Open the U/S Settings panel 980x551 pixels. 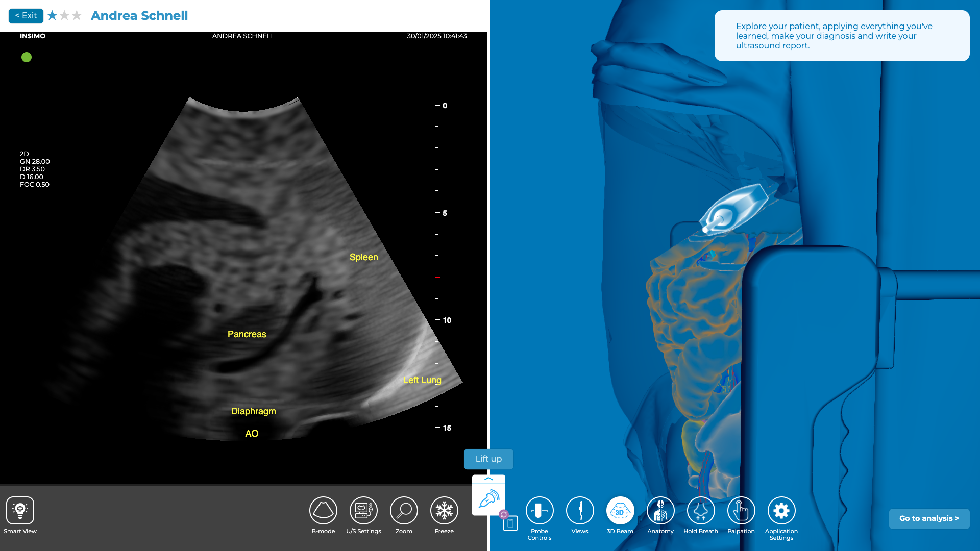[363, 510]
